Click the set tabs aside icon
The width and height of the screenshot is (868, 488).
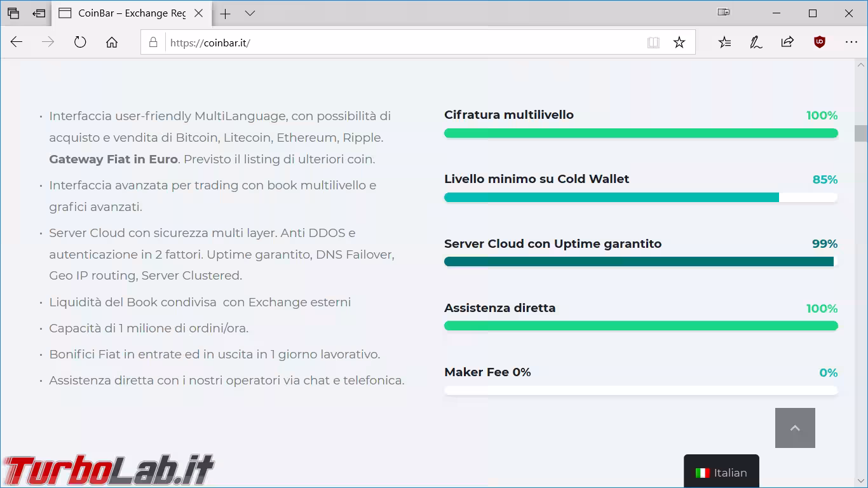pyautogui.click(x=39, y=13)
